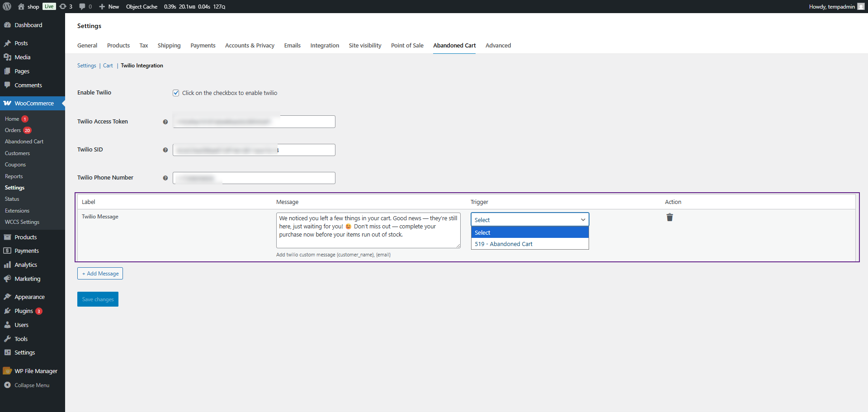This screenshot has width=868, height=412.
Task: Open the Point of Sale tab
Action: (x=407, y=45)
